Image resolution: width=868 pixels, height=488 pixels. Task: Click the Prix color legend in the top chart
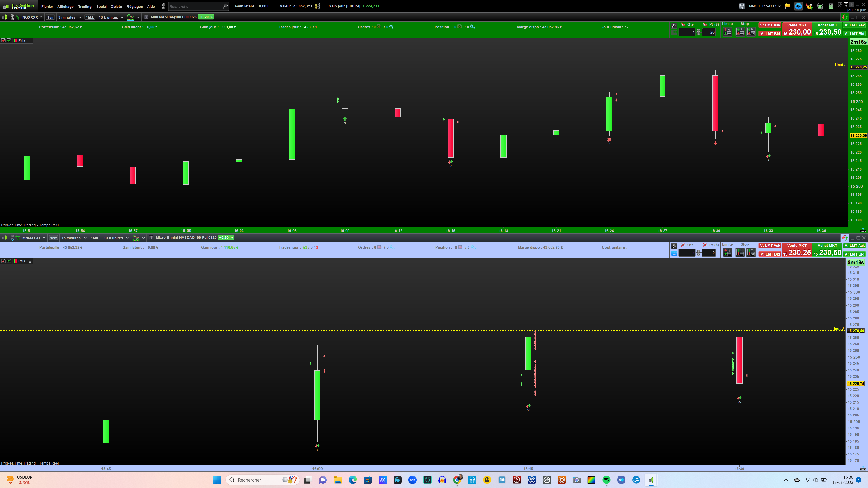(15, 40)
